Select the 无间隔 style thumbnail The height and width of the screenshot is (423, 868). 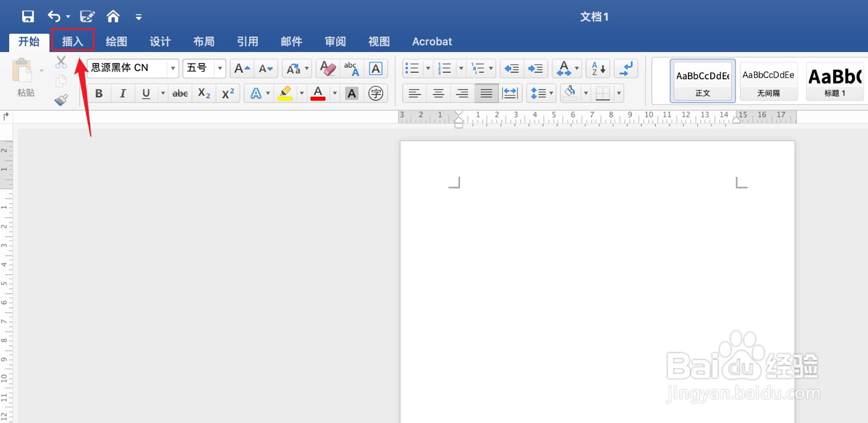coord(769,80)
